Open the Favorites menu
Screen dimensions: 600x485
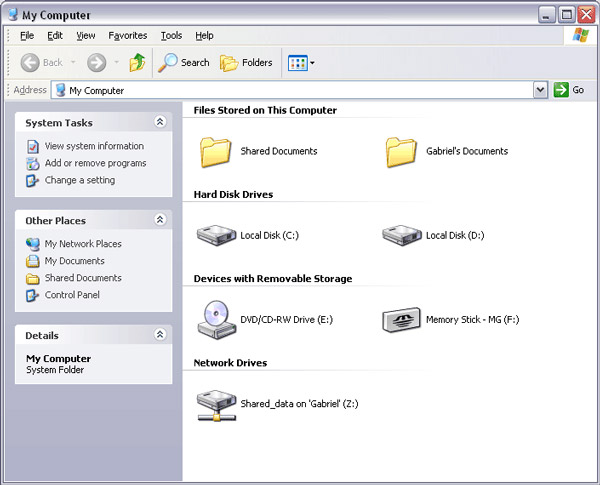click(x=127, y=35)
